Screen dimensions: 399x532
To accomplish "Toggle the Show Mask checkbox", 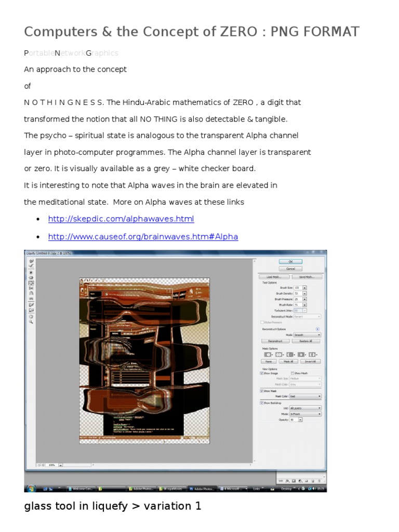I will [x=262, y=391].
